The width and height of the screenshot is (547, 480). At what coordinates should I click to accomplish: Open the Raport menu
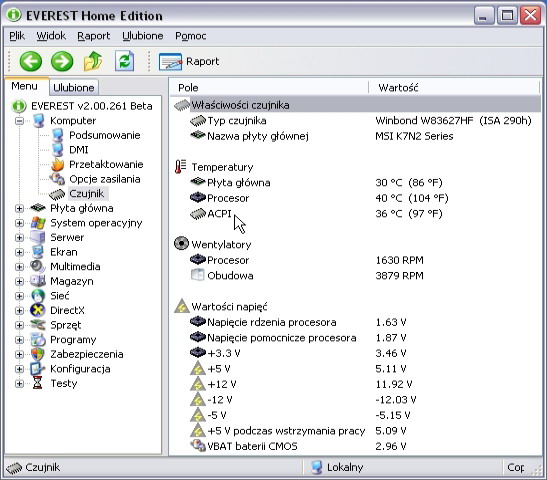click(93, 36)
